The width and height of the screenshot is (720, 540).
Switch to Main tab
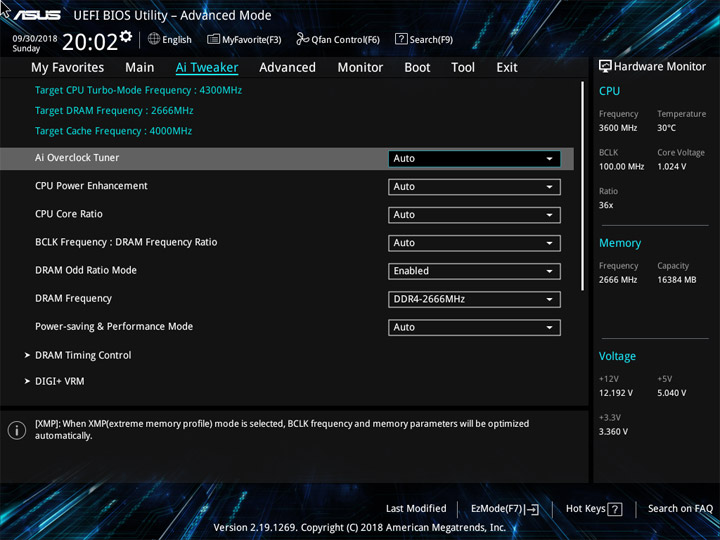tap(140, 68)
